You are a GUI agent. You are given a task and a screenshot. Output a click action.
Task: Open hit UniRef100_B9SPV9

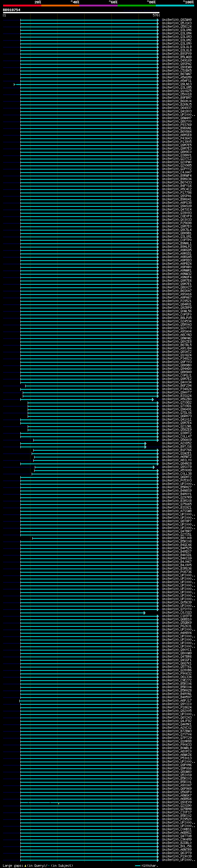[176, 54]
